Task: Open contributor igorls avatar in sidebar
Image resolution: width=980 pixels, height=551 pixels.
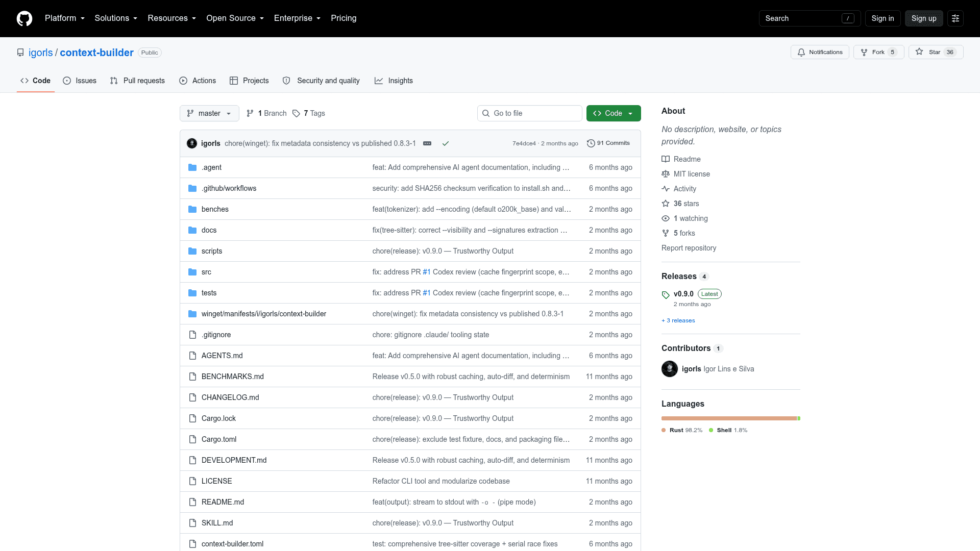Action: [670, 369]
